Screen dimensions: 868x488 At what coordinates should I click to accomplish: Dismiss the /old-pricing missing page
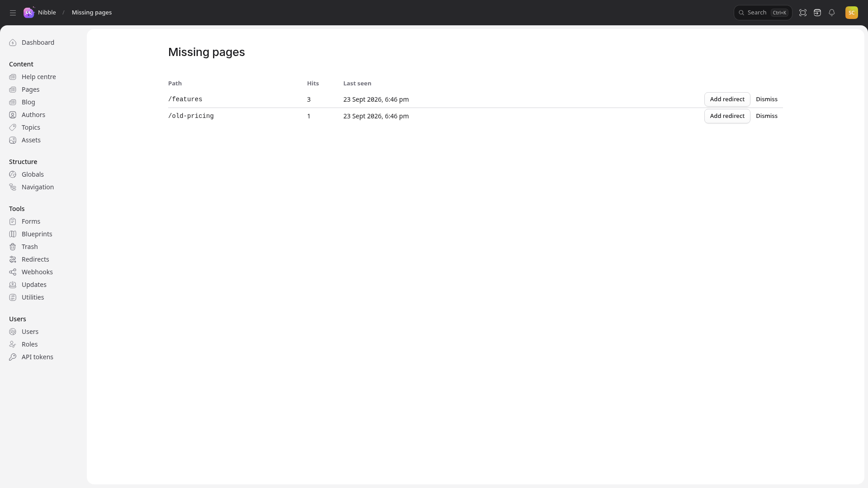767,116
